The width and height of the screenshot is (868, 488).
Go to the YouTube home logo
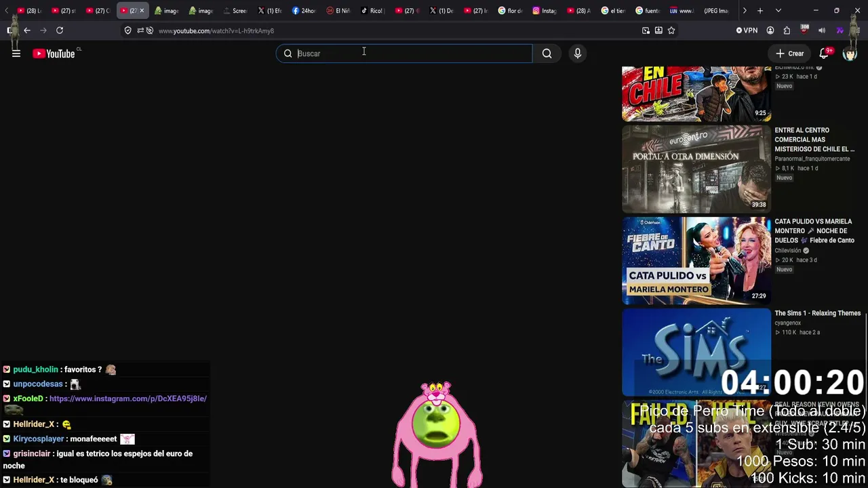pyautogui.click(x=54, y=54)
